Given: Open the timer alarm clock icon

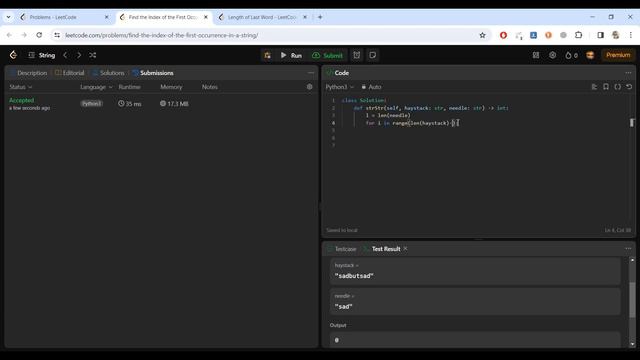Looking at the screenshot, I should click(x=357, y=55).
